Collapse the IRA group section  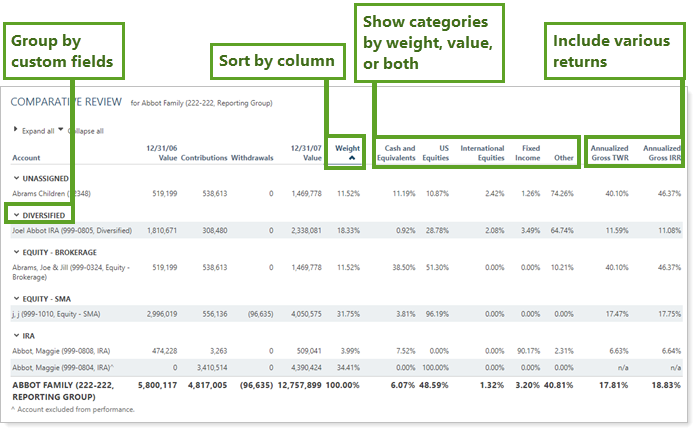click(x=16, y=336)
